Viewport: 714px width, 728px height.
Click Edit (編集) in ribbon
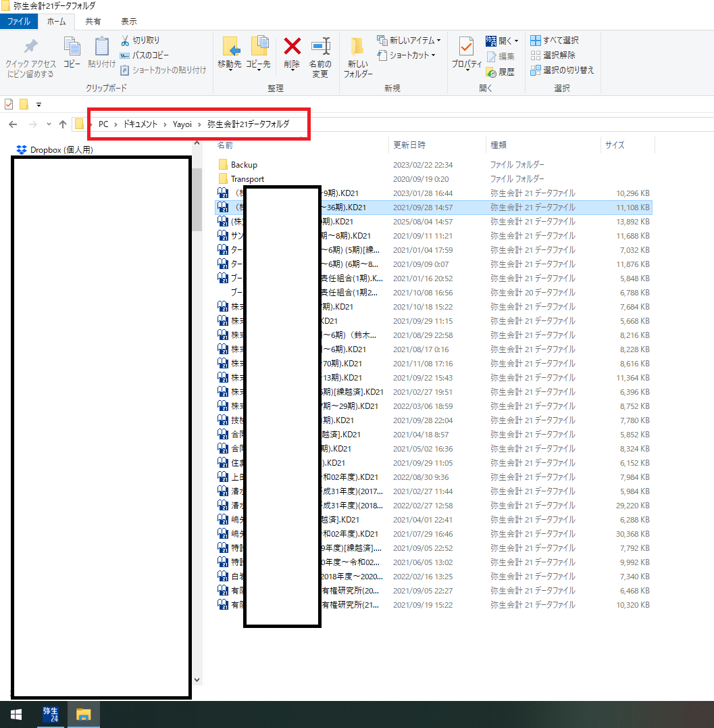point(501,57)
